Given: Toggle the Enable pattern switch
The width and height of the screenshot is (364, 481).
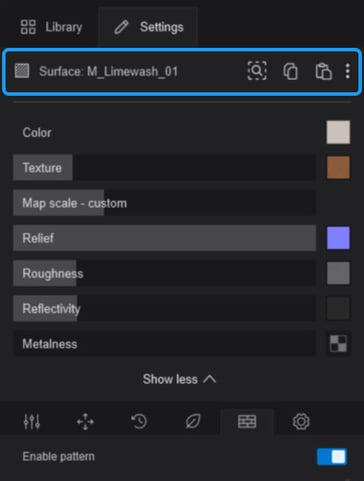Looking at the screenshot, I should (332, 457).
